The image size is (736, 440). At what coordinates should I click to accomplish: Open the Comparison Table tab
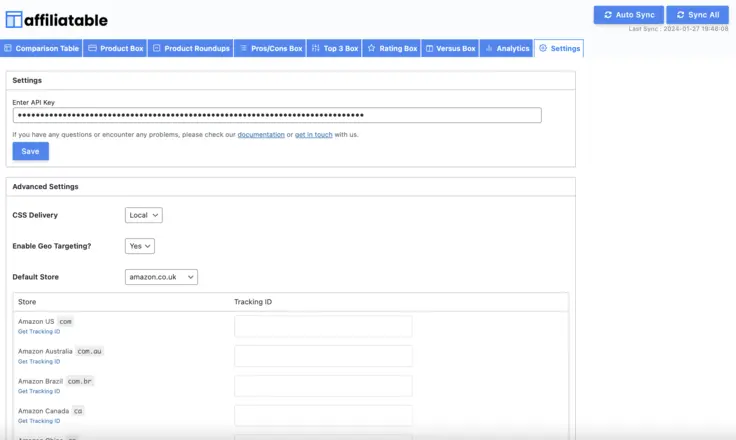click(x=41, y=48)
